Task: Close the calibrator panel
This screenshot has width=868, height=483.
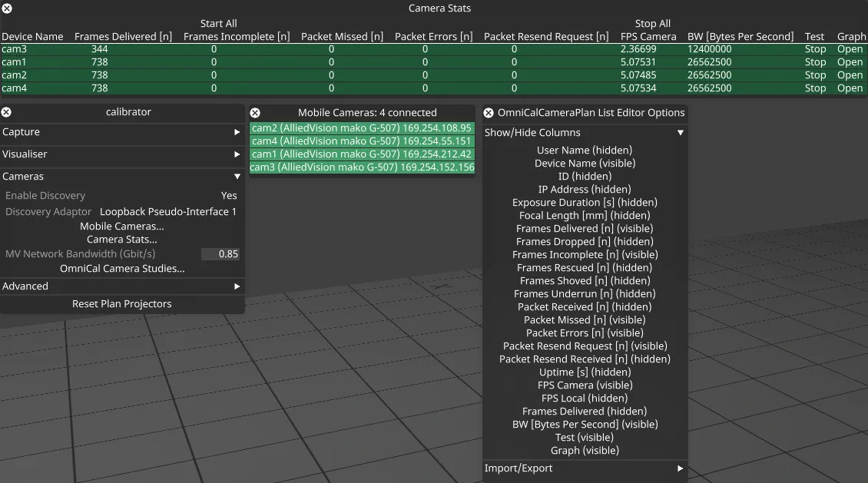Action: (7, 112)
